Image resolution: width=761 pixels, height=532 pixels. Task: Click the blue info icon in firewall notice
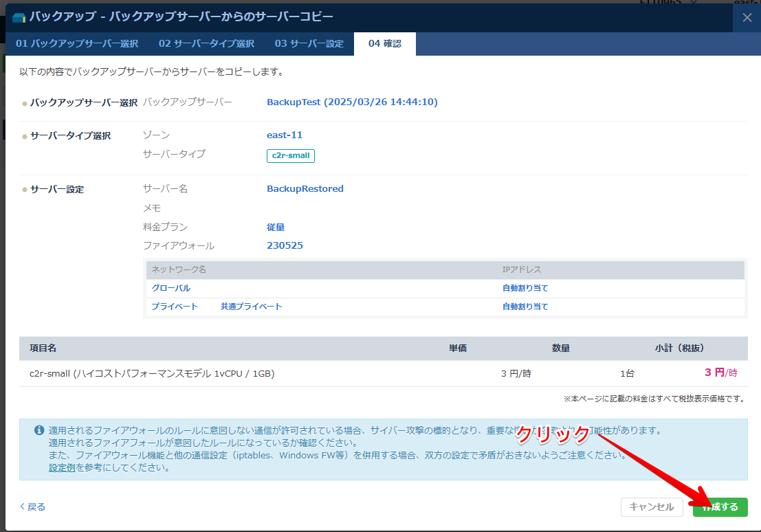39,431
